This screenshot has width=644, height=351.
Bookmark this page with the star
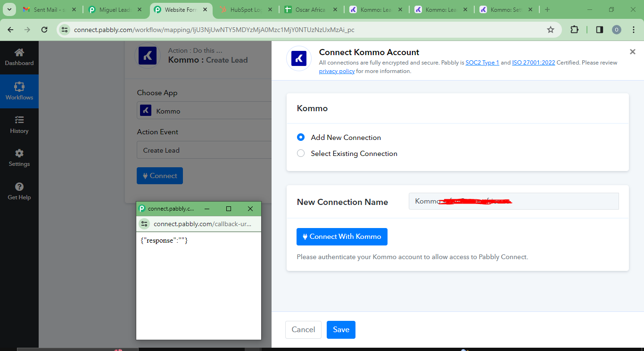551,30
